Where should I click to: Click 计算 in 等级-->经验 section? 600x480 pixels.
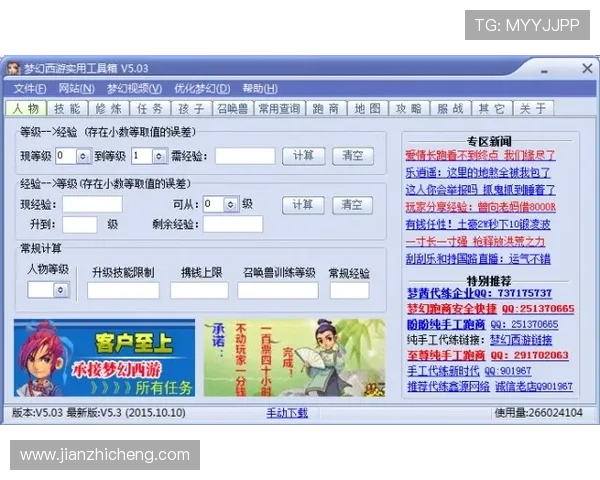click(x=304, y=156)
